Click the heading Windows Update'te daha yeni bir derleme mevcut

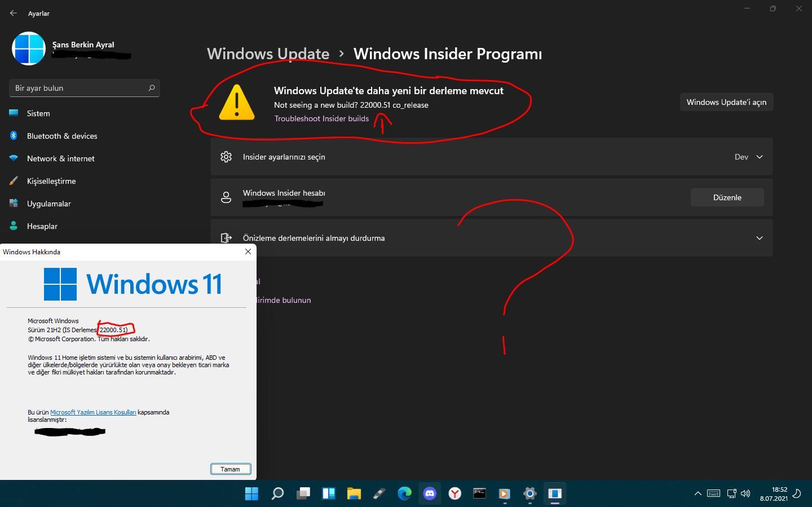389,91
